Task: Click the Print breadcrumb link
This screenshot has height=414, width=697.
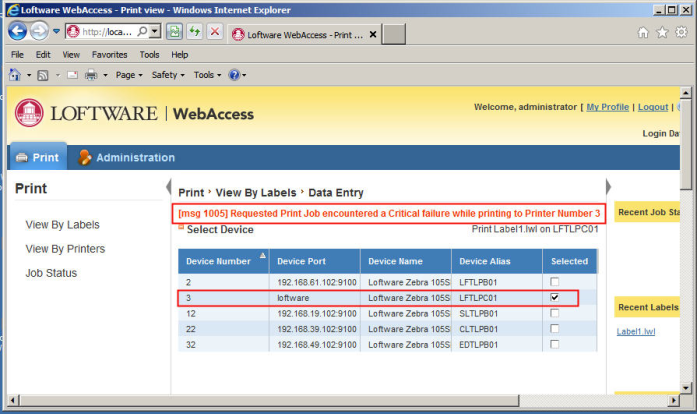Action: click(x=191, y=193)
